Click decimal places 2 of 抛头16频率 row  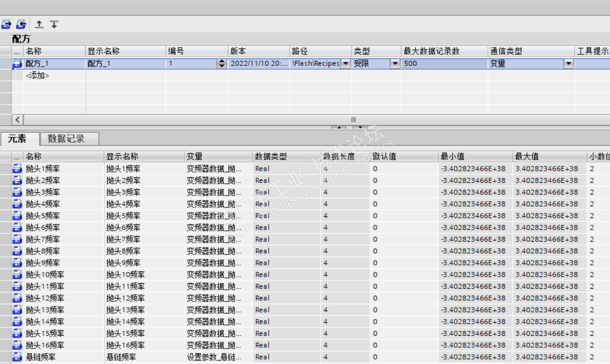coord(598,345)
